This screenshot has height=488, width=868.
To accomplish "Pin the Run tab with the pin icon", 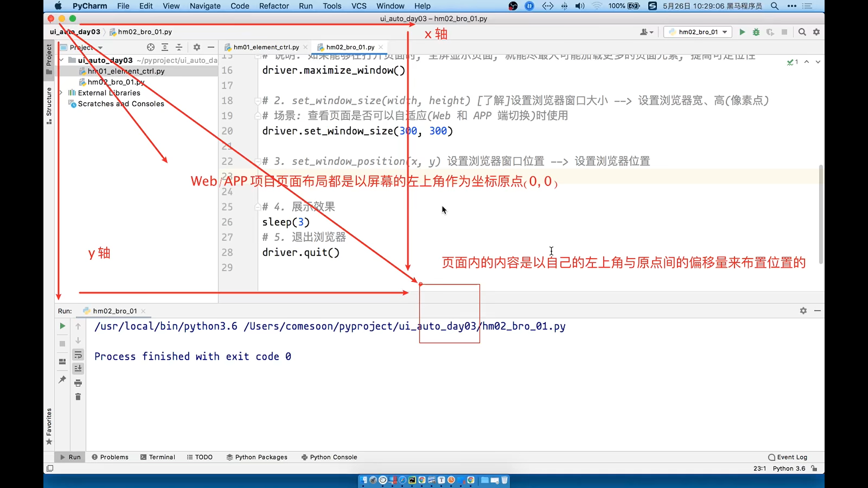I will 62,380.
